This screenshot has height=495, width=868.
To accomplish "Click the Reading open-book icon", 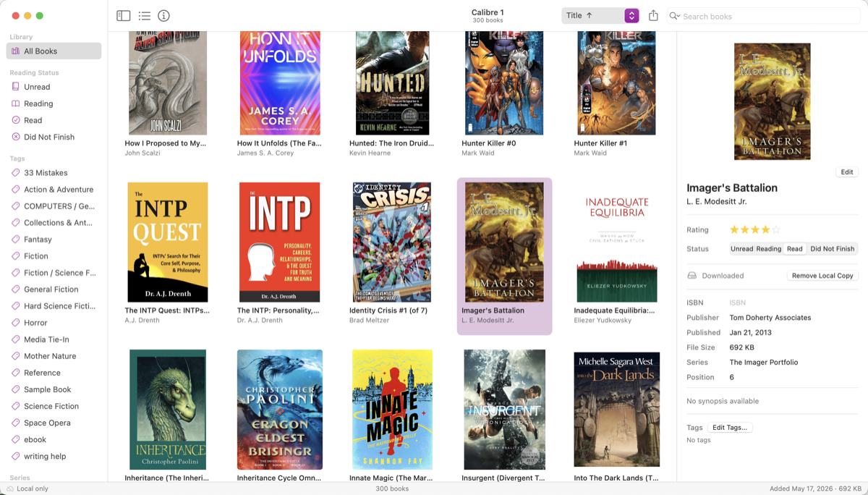I will [16, 103].
